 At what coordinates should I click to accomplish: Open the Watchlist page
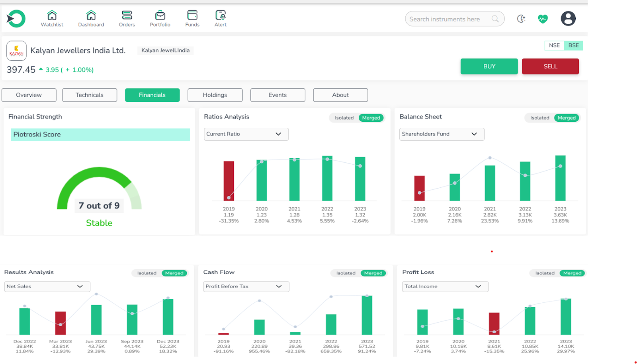52,19
